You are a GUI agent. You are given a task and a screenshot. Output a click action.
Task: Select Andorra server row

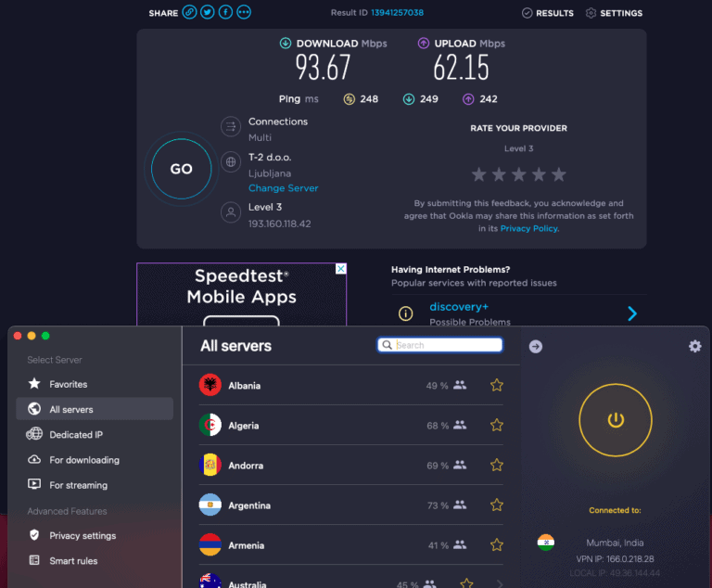click(x=351, y=466)
